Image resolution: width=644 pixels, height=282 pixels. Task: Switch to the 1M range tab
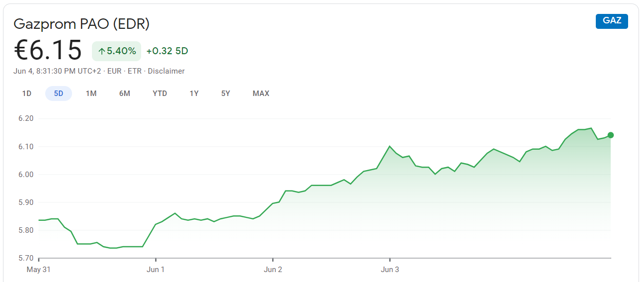(91, 94)
